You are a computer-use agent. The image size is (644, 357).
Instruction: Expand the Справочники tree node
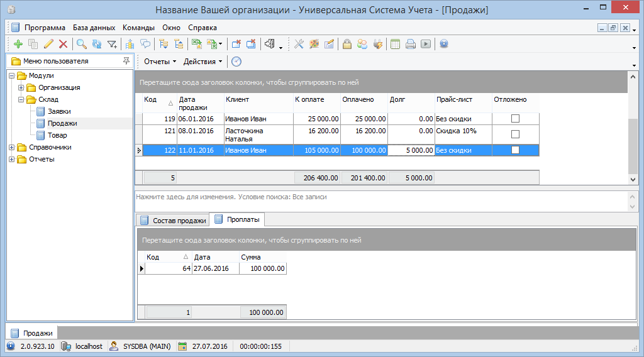[x=12, y=147]
